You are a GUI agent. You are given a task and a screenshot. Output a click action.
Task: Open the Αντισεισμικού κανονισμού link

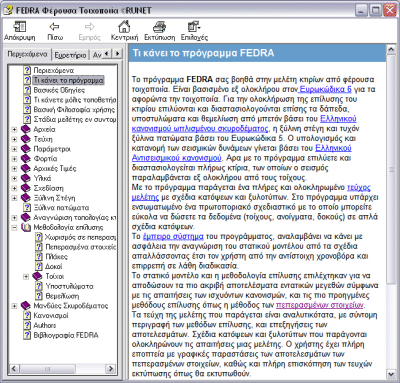point(177,158)
